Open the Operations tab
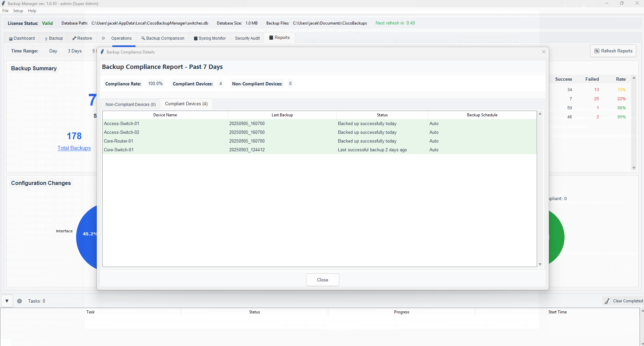Screen dimensions: 644x346 [117, 38]
